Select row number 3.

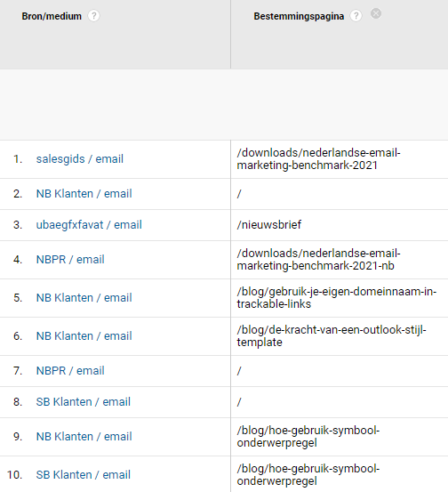point(18,225)
